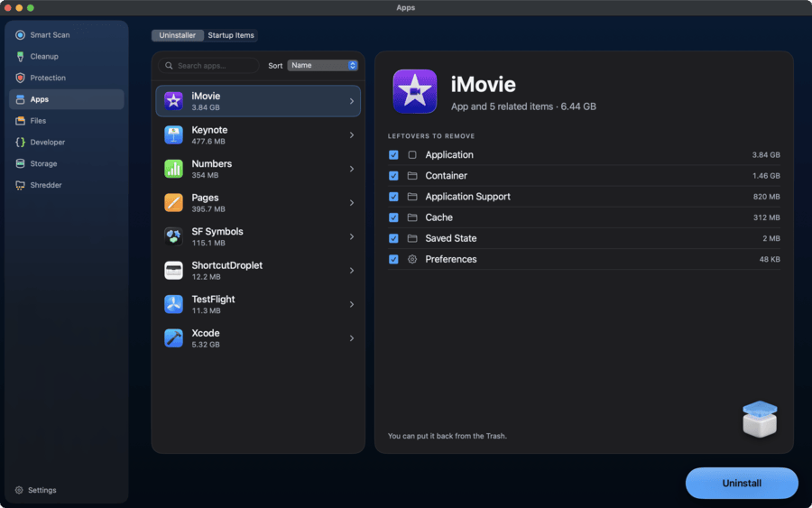Click the folder icon beside Container
Screen dimensions: 812x508
[x=412, y=176]
